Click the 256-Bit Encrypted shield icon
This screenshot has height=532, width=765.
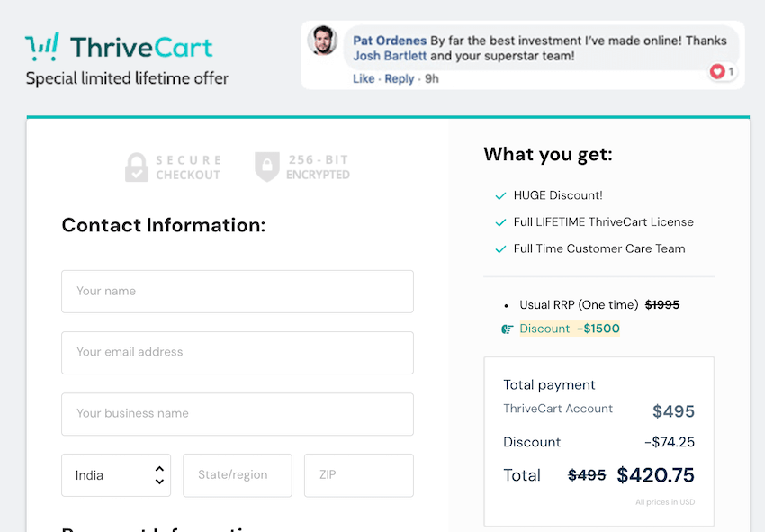[x=267, y=167]
